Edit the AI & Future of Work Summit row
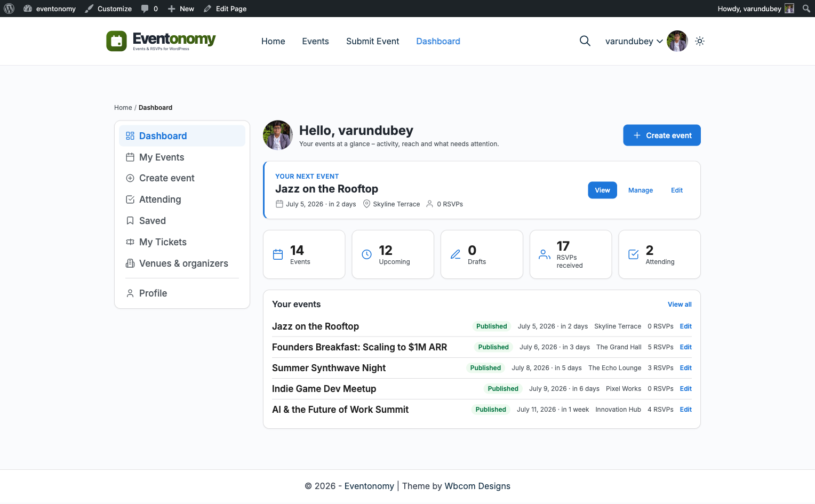This screenshot has height=504, width=815. tap(686, 410)
